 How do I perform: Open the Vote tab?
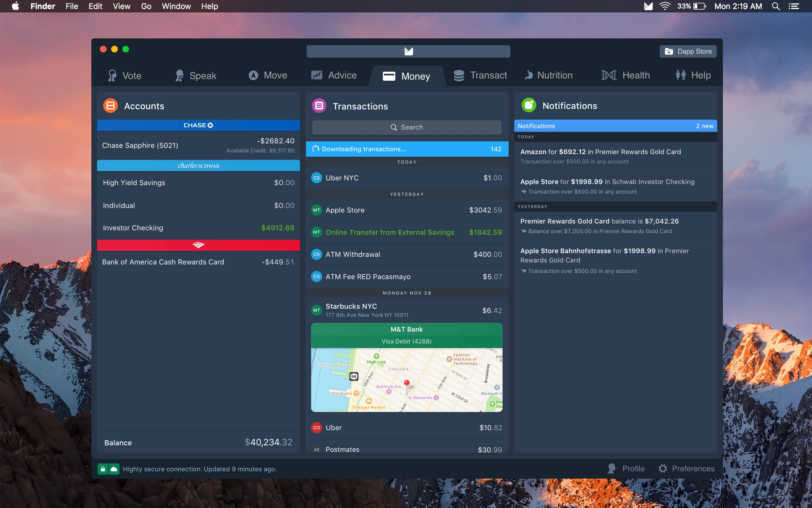pos(125,76)
